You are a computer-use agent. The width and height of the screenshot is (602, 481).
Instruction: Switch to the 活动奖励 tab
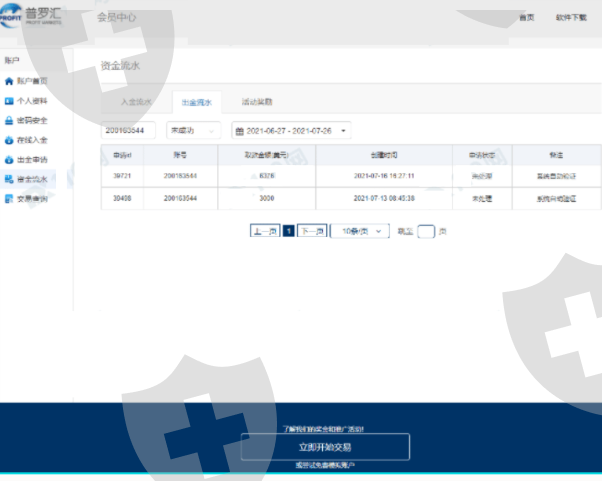[x=257, y=102]
